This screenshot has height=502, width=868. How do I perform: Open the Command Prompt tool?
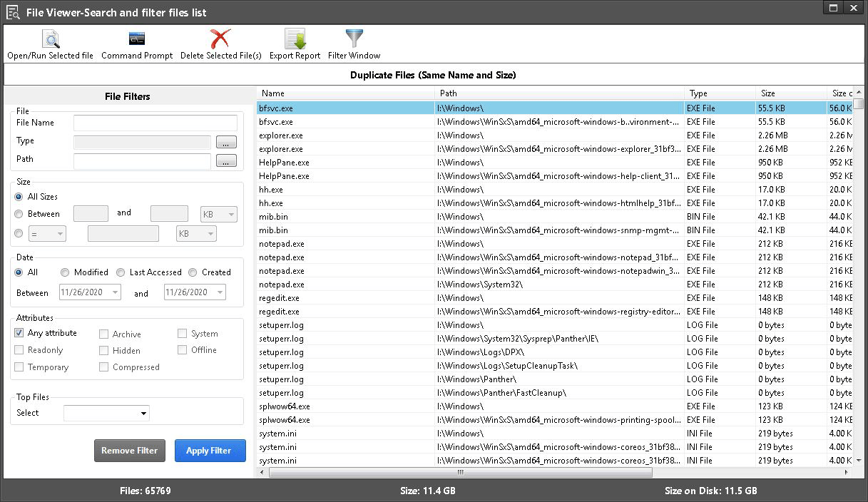point(136,39)
